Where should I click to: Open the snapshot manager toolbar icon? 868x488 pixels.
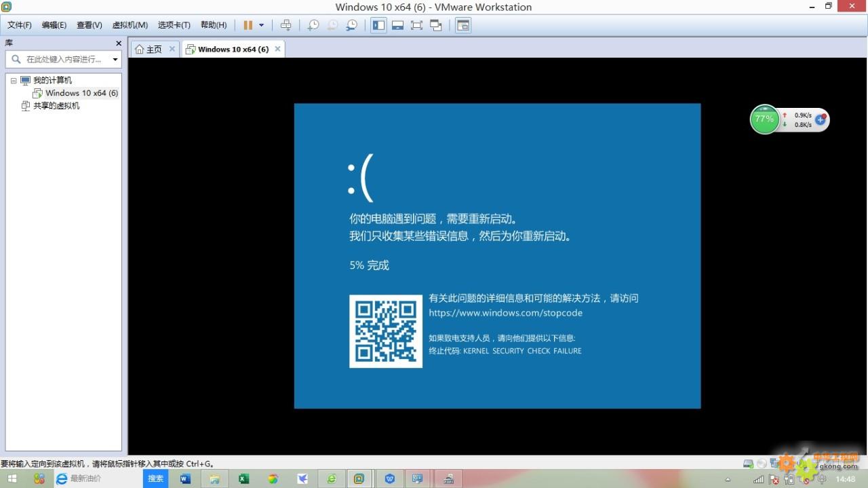(x=351, y=25)
